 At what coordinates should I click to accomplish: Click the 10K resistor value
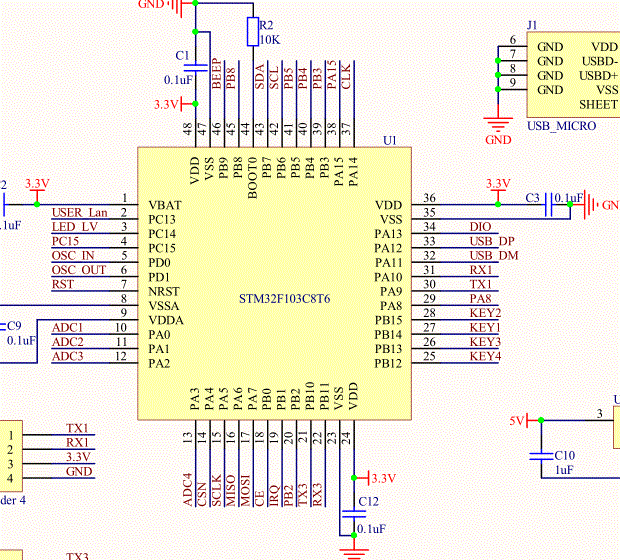click(270, 40)
